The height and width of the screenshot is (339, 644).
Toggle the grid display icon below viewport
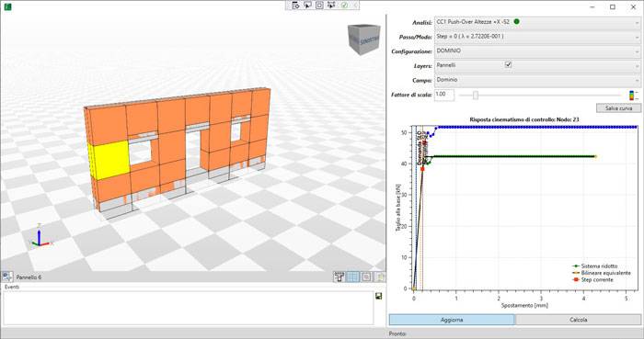[352, 277]
